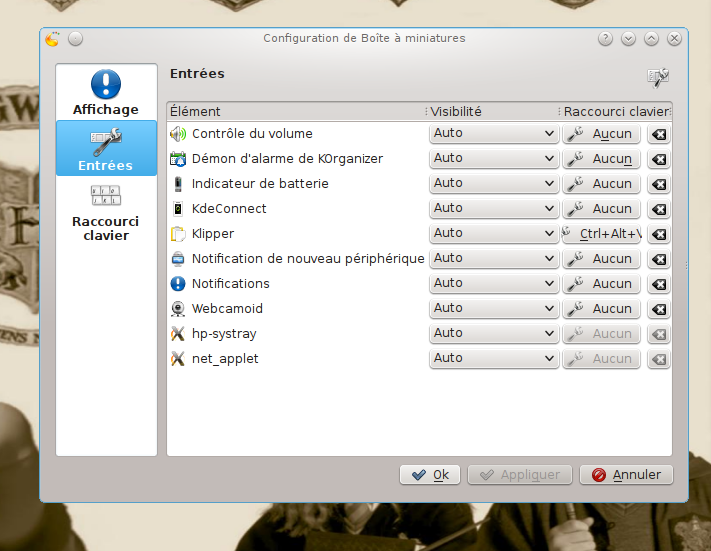
Task: Set shortcut for Indicateur de batterie (Aucun)
Action: 601,184
